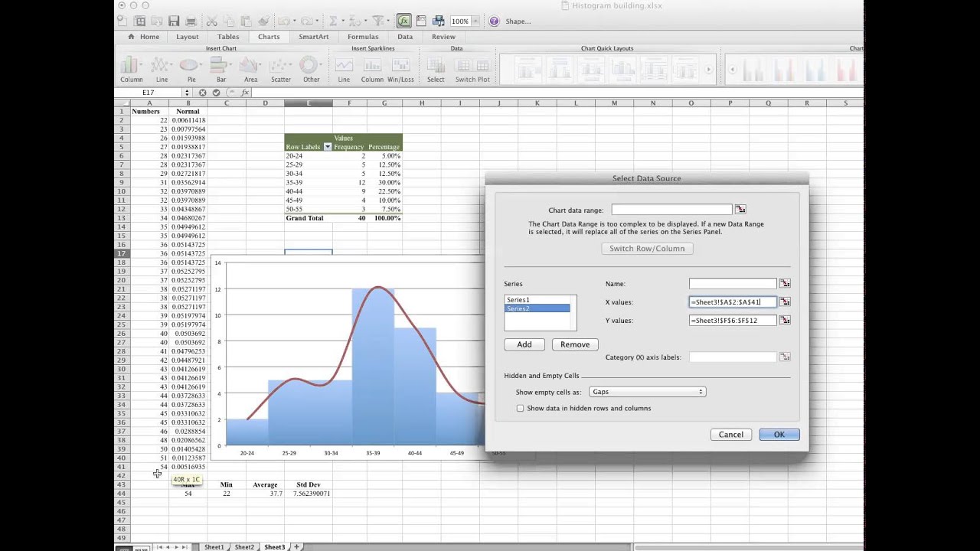This screenshot has width=980, height=551.
Task: Click range picker icon beside Chart data range
Action: 740,209
